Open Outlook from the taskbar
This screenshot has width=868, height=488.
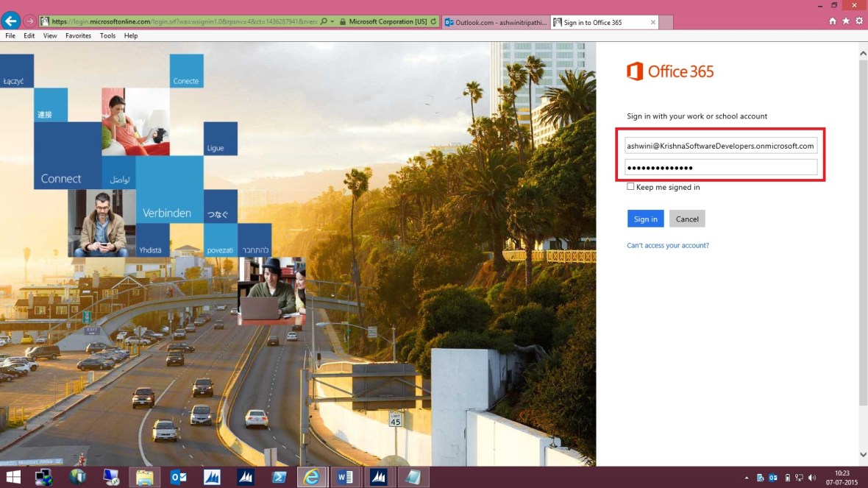178,476
